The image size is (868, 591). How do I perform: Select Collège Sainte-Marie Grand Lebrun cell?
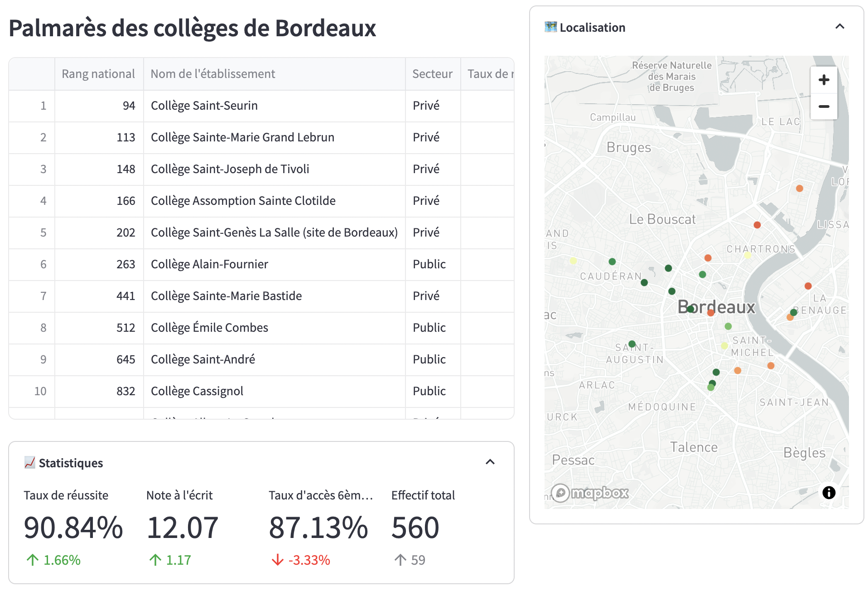tap(274, 137)
